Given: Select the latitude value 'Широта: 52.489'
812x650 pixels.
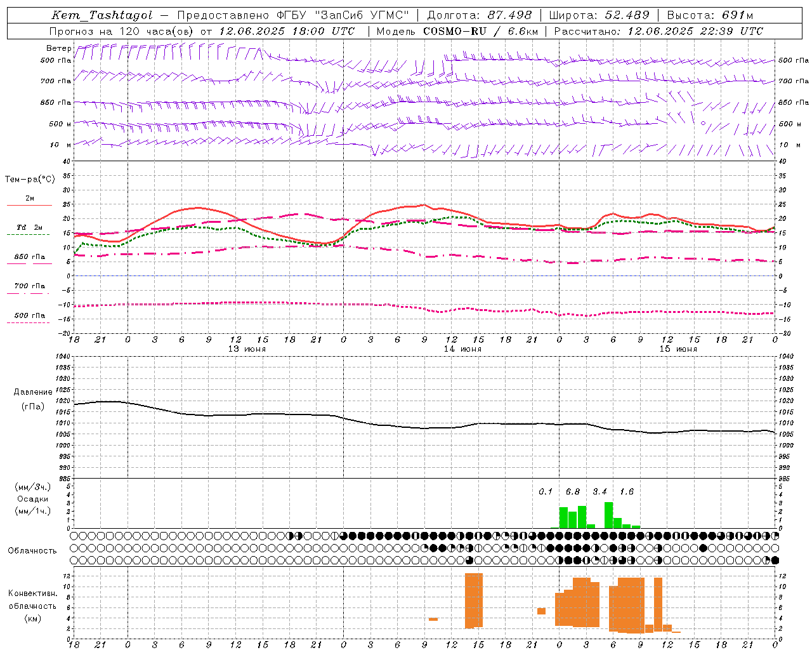Looking at the screenshot, I should pyautogui.click(x=599, y=15).
